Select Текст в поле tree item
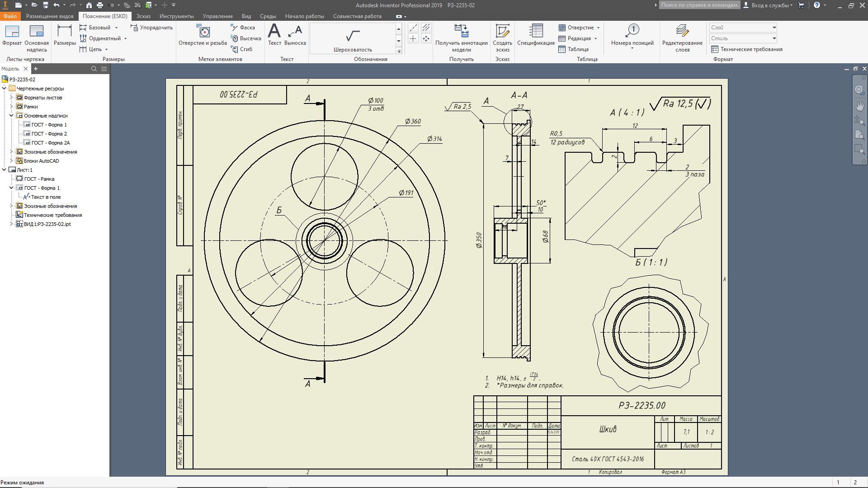This screenshot has height=488, width=868. (x=45, y=197)
